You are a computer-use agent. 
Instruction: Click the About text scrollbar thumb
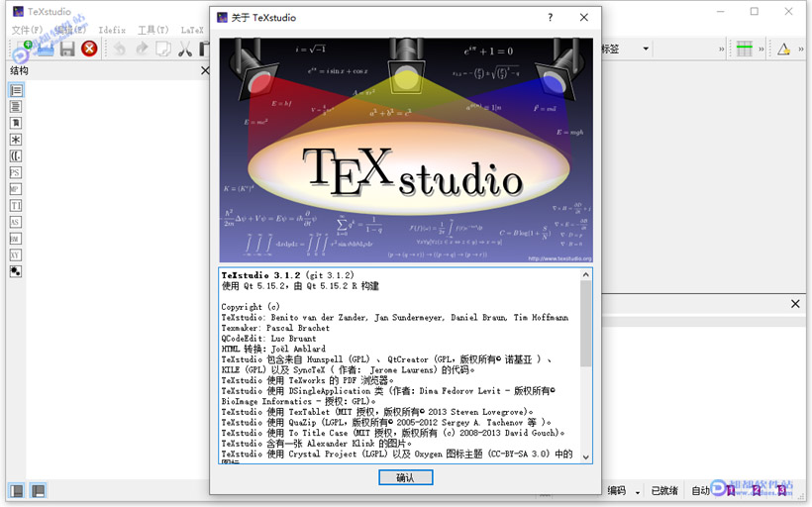point(585,324)
